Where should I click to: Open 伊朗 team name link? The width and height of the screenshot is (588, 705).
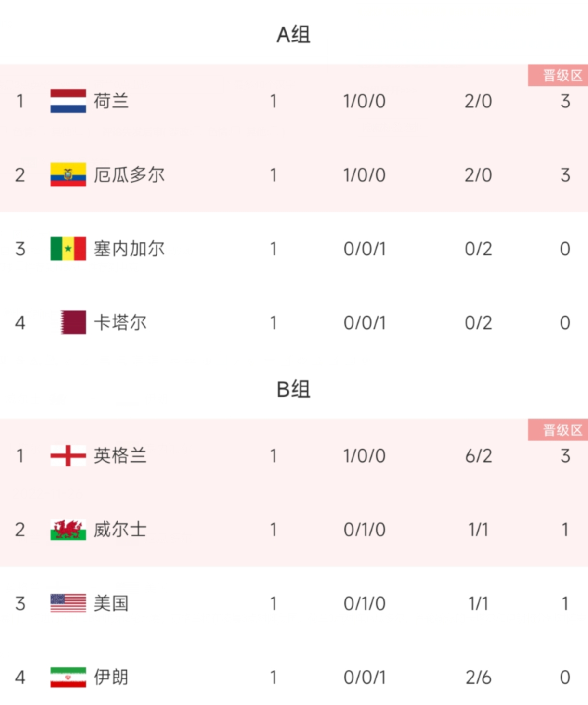(111, 677)
